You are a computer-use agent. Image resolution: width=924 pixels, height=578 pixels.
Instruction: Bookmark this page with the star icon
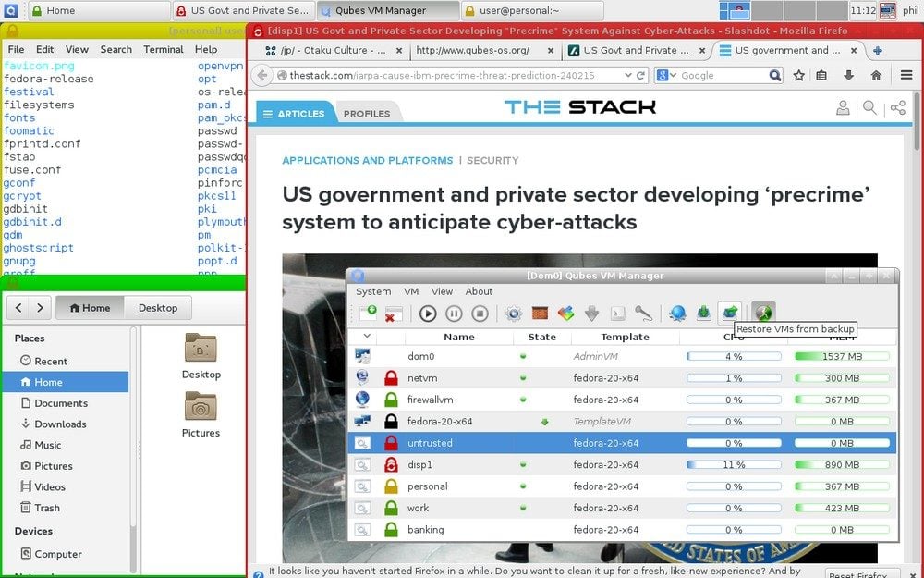coord(798,76)
